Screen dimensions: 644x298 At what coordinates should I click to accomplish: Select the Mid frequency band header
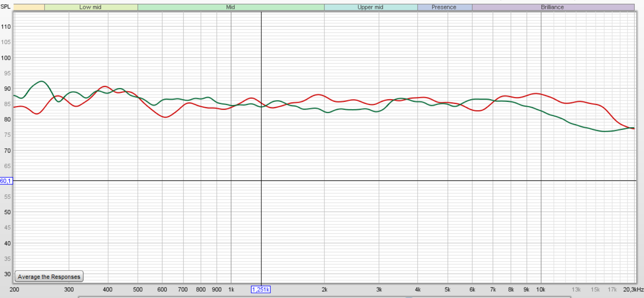(x=231, y=7)
